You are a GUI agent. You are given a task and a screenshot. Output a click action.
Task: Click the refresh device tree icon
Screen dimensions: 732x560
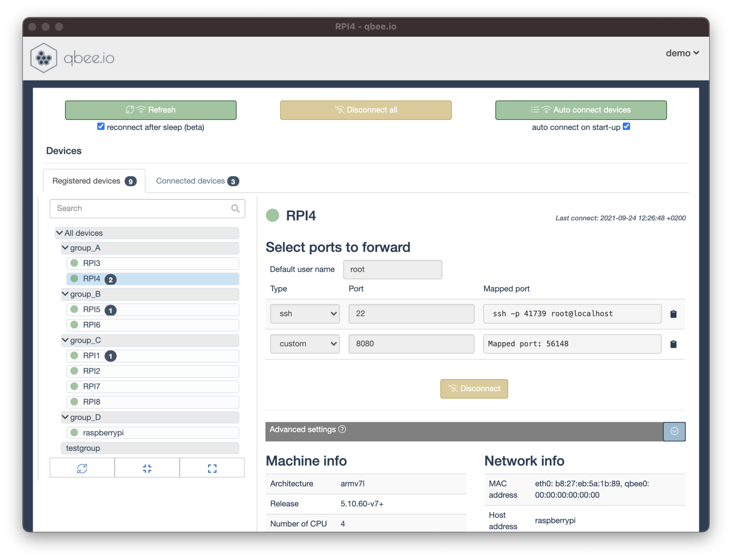pos(82,468)
